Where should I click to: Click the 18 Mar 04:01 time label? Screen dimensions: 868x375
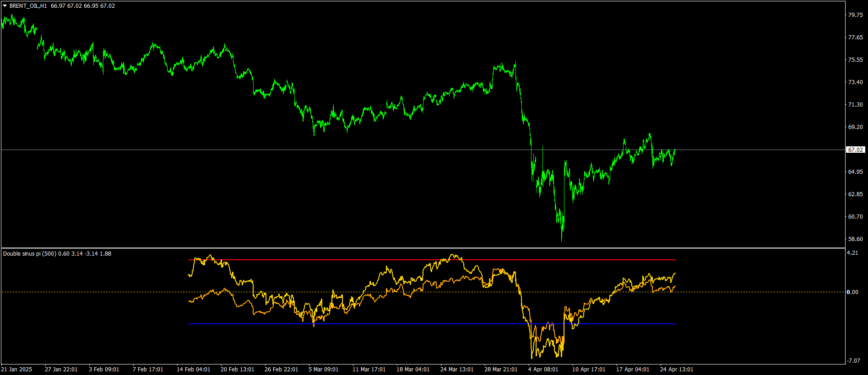click(413, 370)
